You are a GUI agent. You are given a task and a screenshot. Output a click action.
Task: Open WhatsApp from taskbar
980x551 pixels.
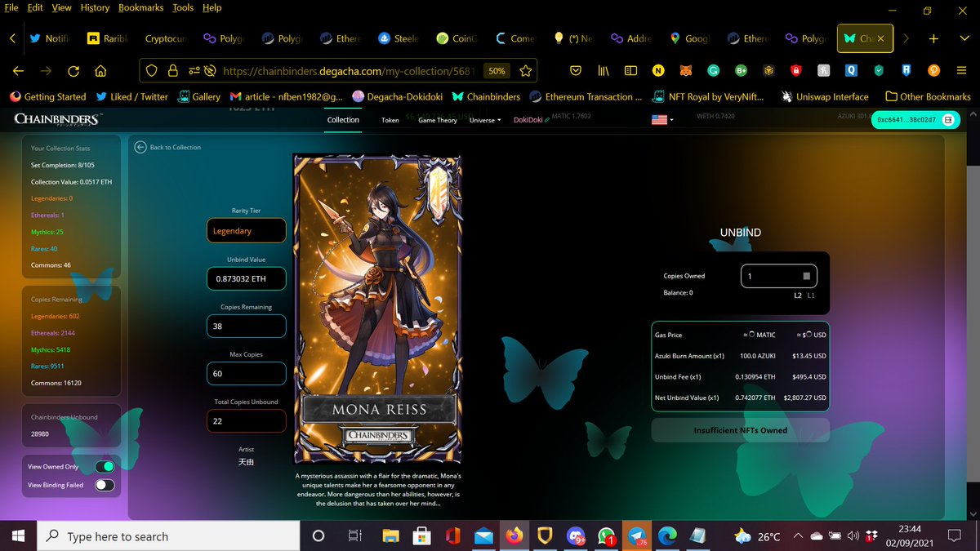coord(607,536)
